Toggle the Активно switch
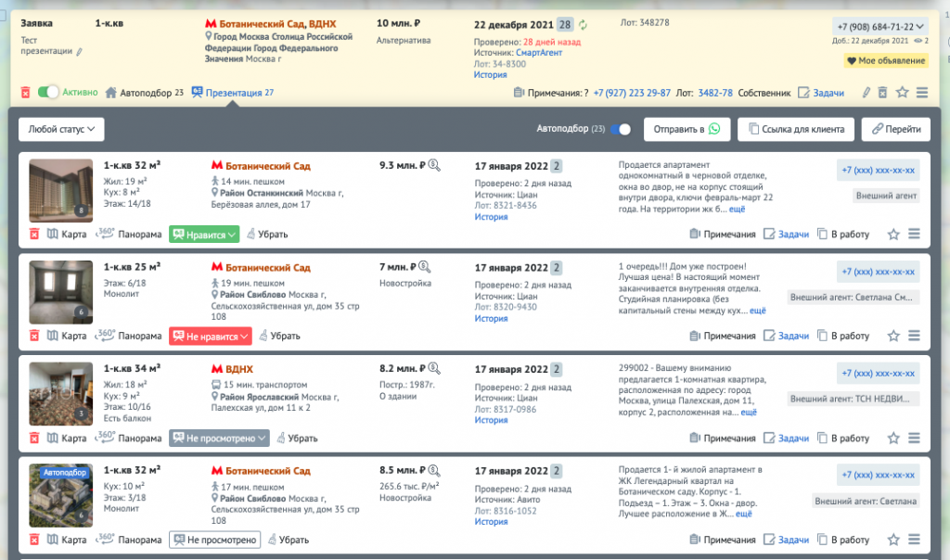This screenshot has height=560, width=950. (x=48, y=93)
